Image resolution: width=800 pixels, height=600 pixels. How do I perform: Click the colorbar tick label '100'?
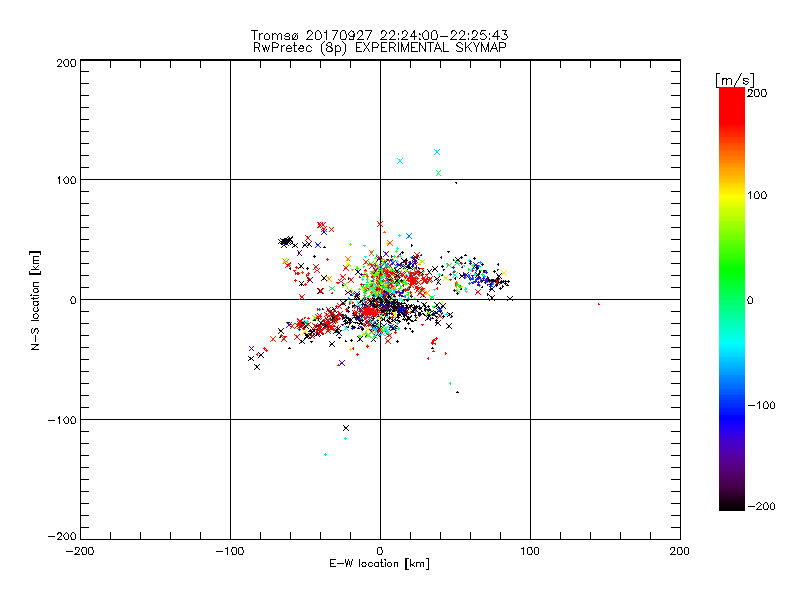(757, 195)
